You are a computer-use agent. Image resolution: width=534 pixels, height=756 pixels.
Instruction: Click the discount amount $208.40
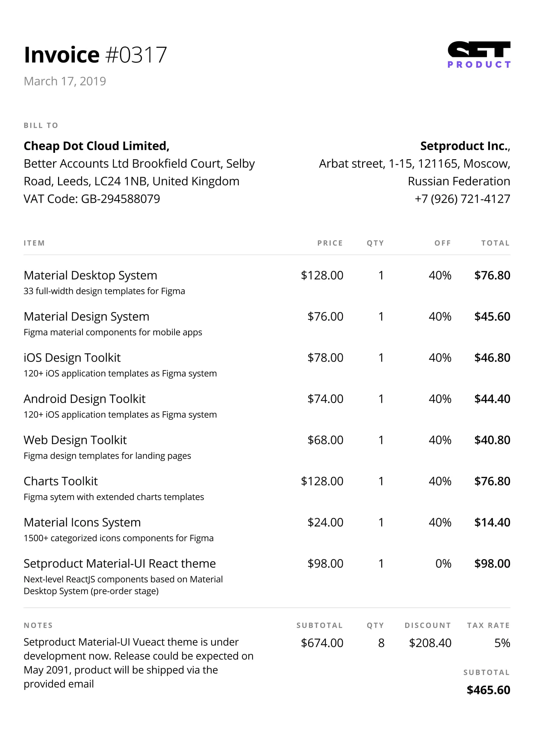(430, 643)
